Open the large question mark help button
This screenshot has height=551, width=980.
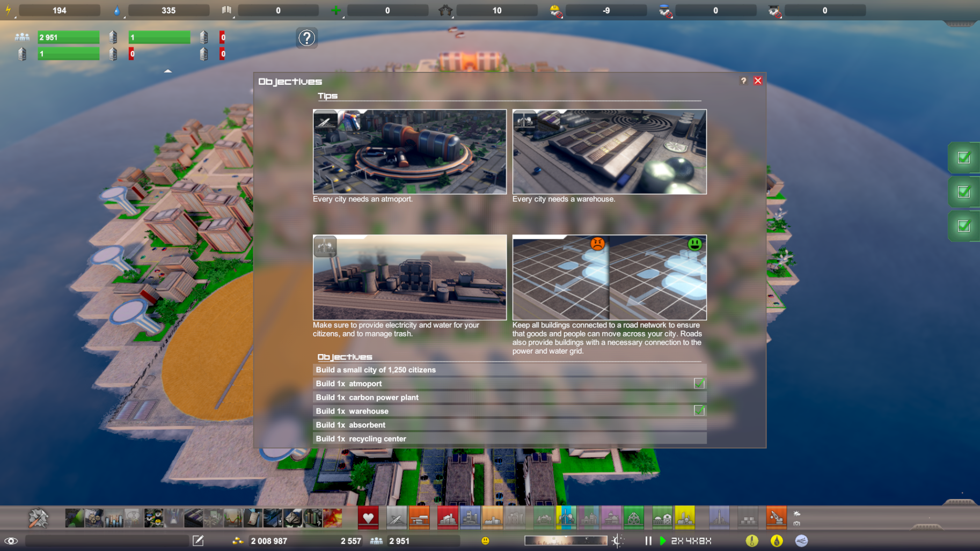[x=307, y=38]
